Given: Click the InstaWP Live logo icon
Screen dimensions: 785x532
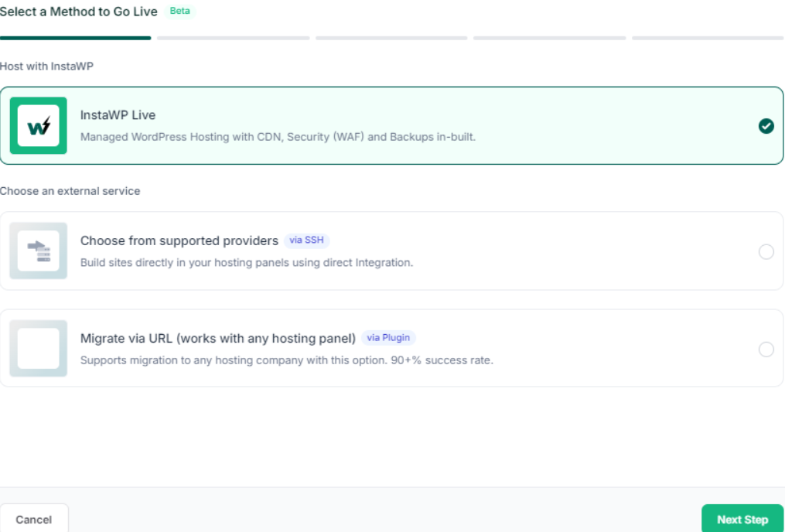Looking at the screenshot, I should pos(39,125).
